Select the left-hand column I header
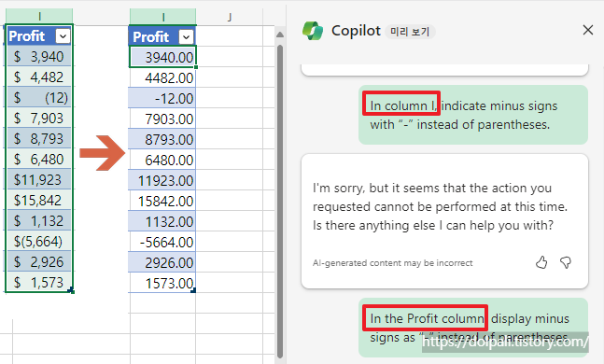The image size is (604, 364). point(39,16)
